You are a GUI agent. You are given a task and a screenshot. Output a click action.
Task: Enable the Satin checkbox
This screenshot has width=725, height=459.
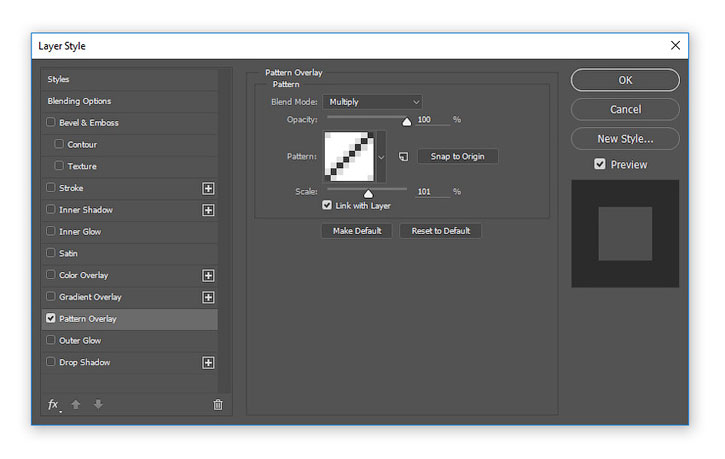(x=50, y=252)
